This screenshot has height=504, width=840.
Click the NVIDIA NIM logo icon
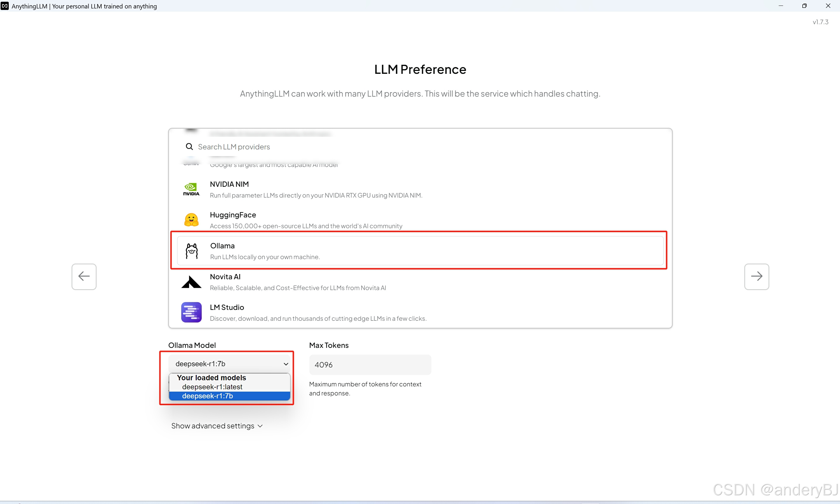191,189
